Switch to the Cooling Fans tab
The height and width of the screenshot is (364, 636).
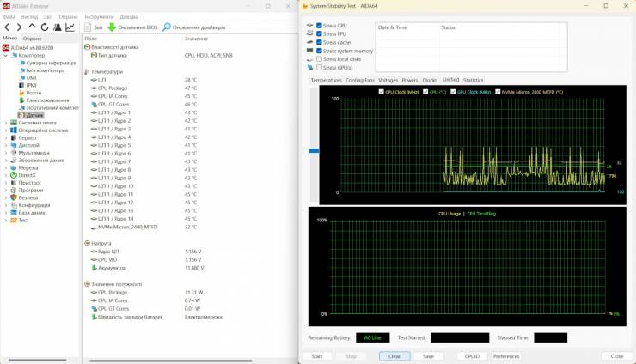click(x=360, y=80)
